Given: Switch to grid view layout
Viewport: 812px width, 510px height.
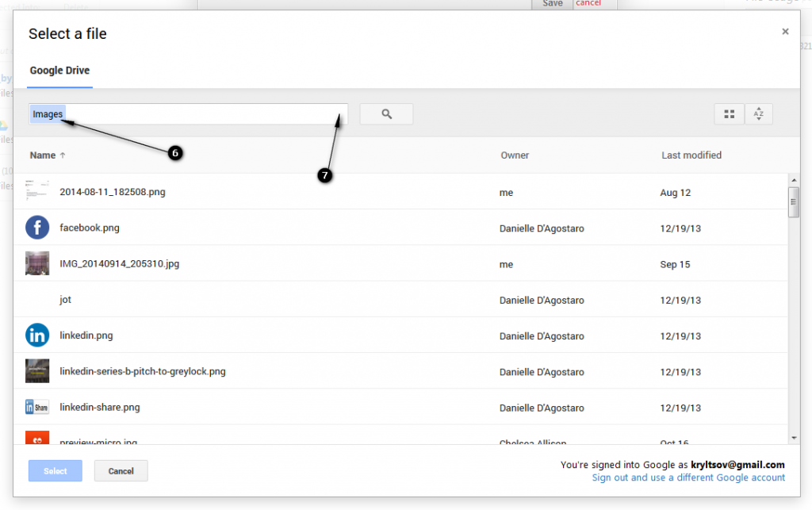Looking at the screenshot, I should (x=728, y=113).
